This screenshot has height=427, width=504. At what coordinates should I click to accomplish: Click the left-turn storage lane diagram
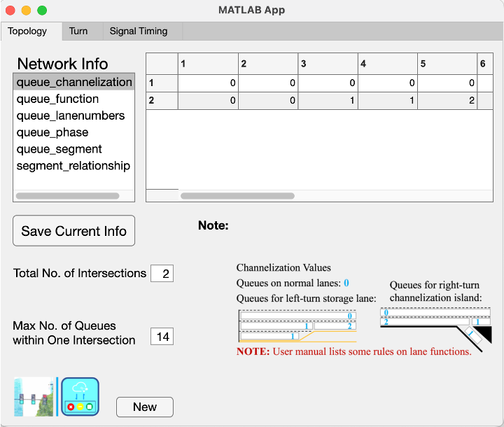(297, 325)
